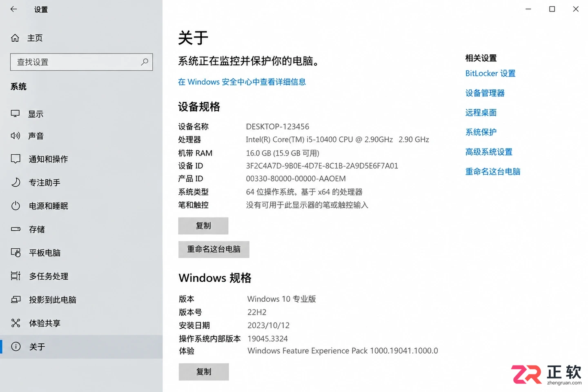Click the 通知和操作 message icon
Screen dimensions: 588x392
pyautogui.click(x=16, y=159)
